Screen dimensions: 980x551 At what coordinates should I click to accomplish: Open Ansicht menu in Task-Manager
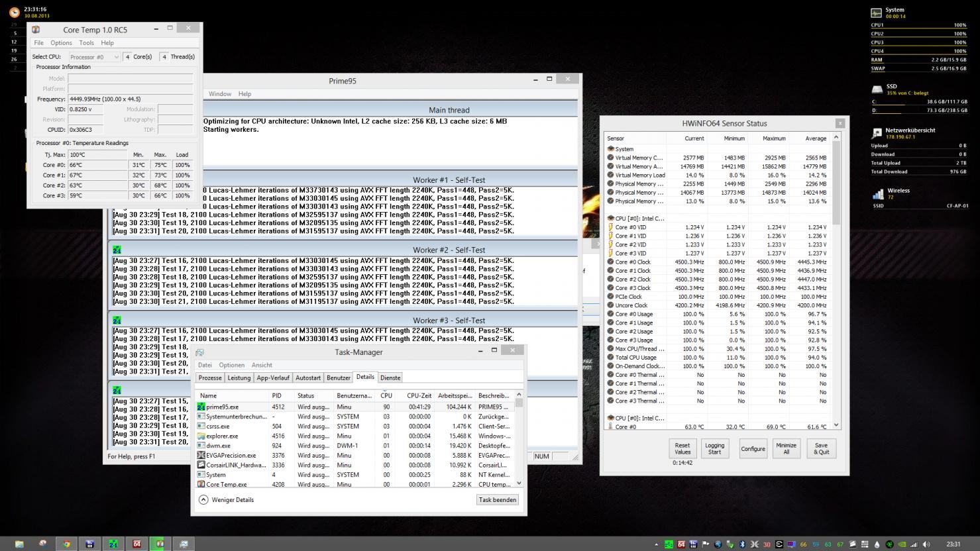pos(262,365)
